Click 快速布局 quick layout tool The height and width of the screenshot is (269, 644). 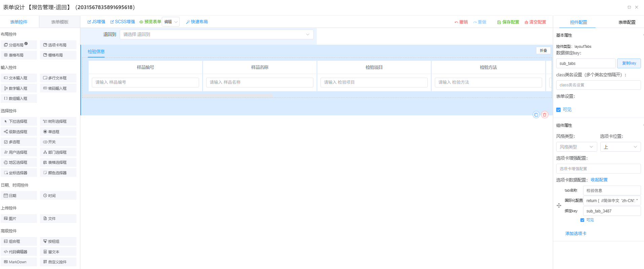click(197, 22)
